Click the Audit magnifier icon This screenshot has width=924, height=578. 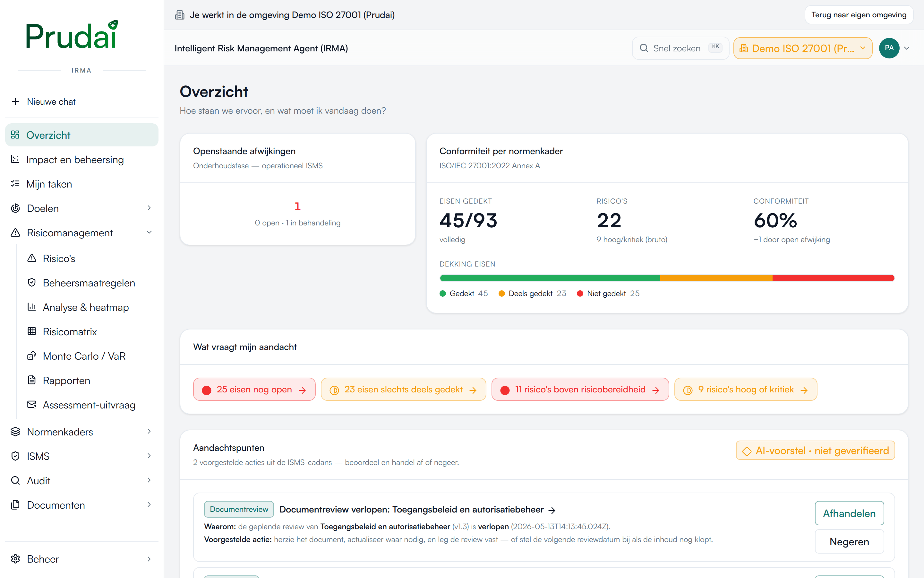click(x=15, y=480)
